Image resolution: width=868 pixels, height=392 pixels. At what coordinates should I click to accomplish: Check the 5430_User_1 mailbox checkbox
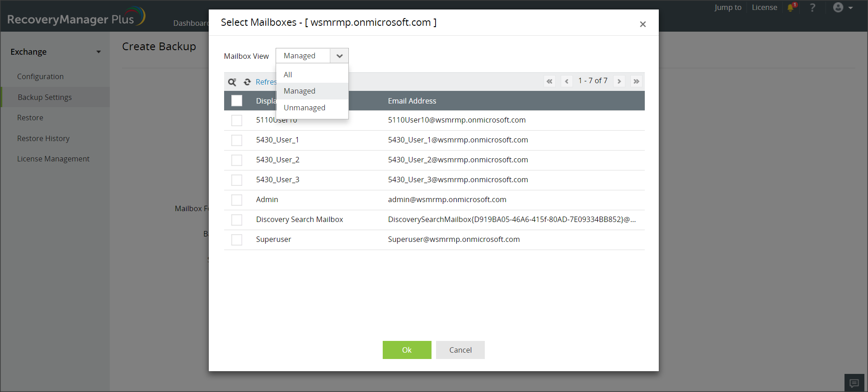pos(237,140)
